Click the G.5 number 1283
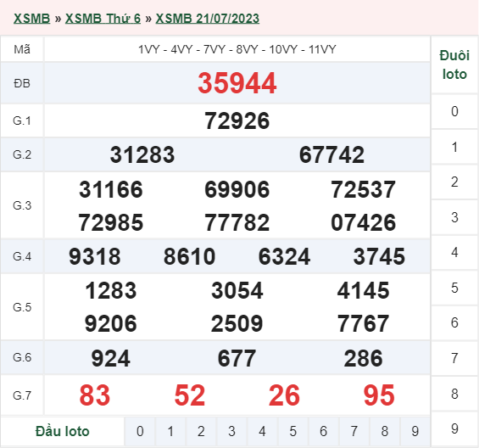This screenshot has width=479, height=448. 111,290
